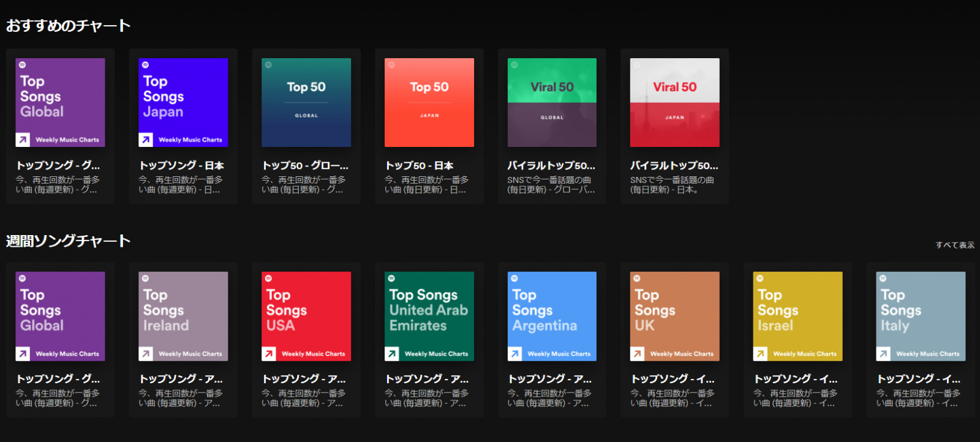Image resolution: width=980 pixels, height=442 pixels.
Task: Click description under トップ50 - 日本 title
Action: [x=427, y=185]
